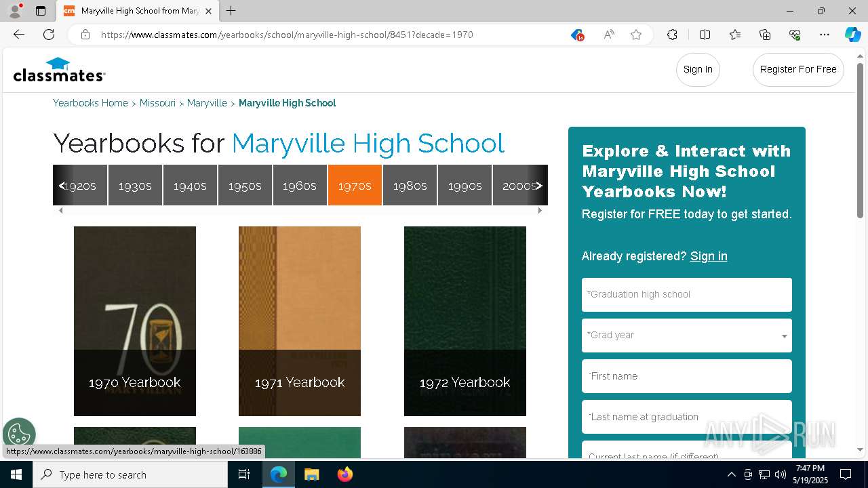
Task: Open the Favorites list icon
Action: [735, 35]
